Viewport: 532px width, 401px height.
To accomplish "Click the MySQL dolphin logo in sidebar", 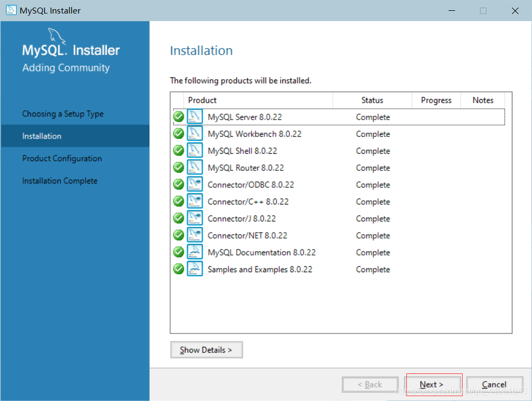I will [57, 36].
